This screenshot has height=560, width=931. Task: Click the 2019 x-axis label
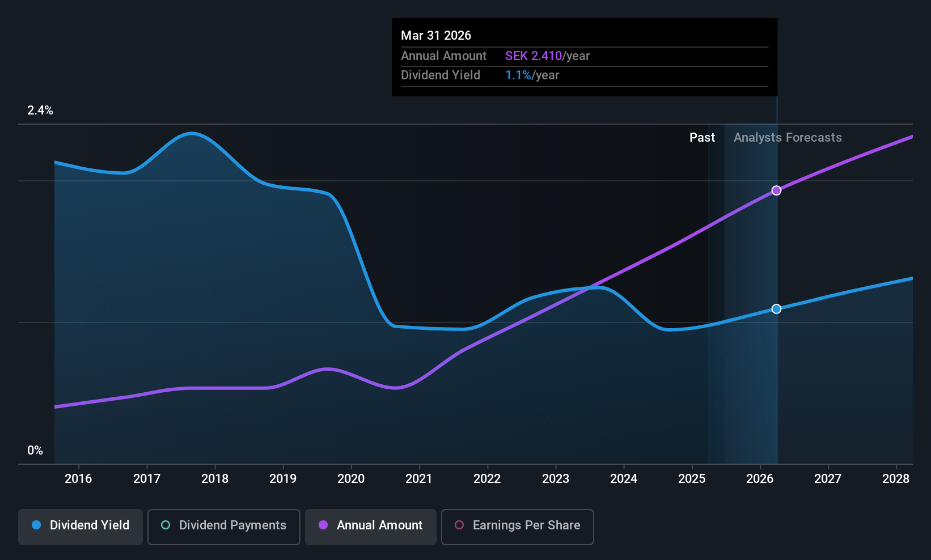pyautogui.click(x=283, y=478)
